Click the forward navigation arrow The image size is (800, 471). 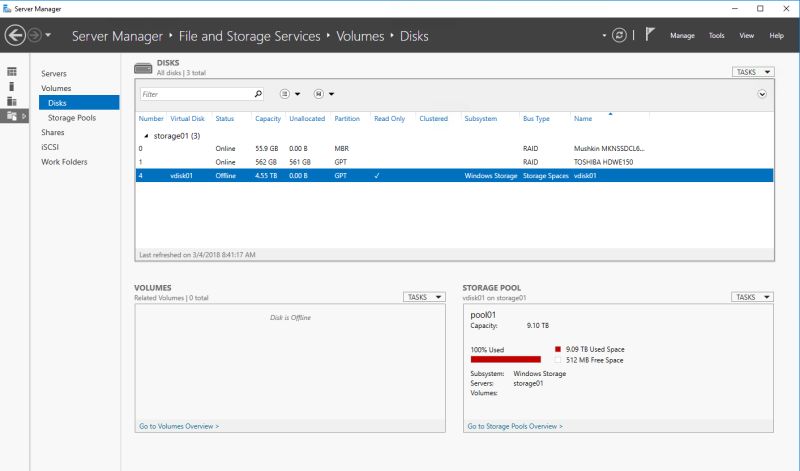click(x=34, y=35)
